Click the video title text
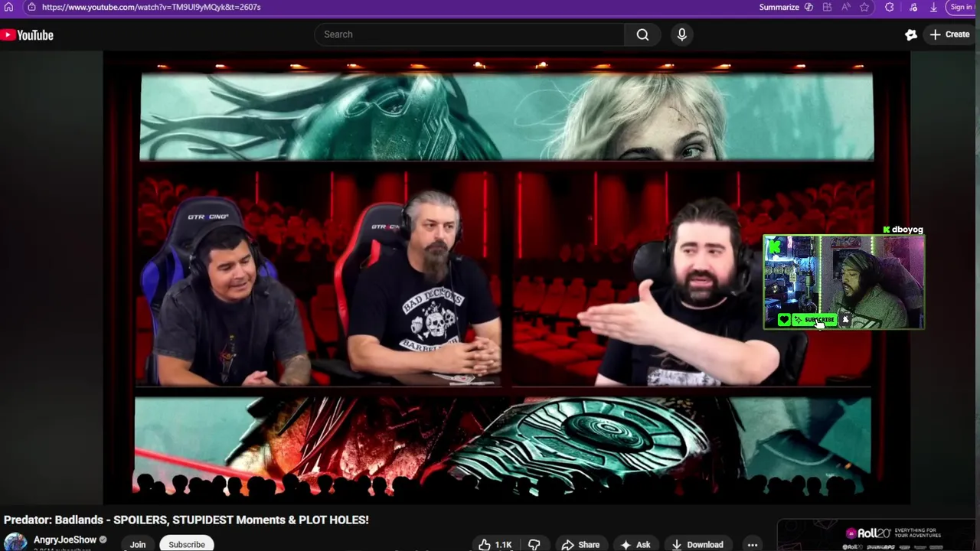This screenshot has width=980, height=551. [186, 520]
